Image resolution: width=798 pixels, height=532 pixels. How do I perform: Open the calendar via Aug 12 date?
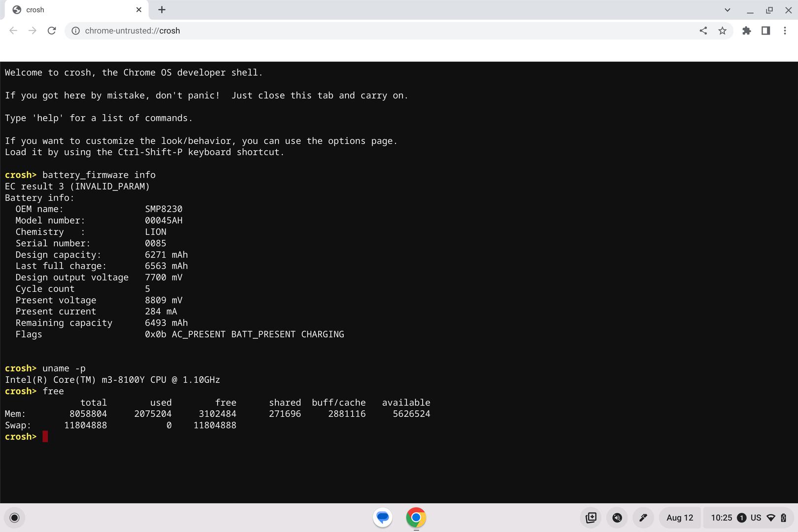tap(680, 518)
